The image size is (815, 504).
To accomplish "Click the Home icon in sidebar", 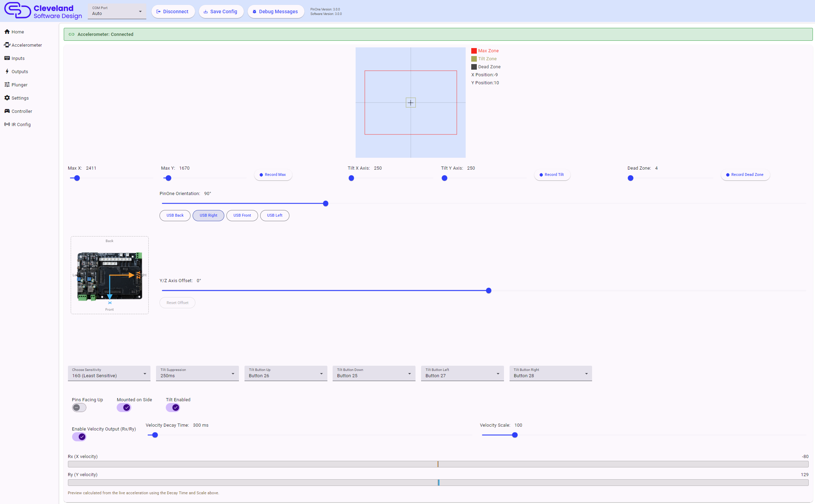I will click(x=7, y=32).
